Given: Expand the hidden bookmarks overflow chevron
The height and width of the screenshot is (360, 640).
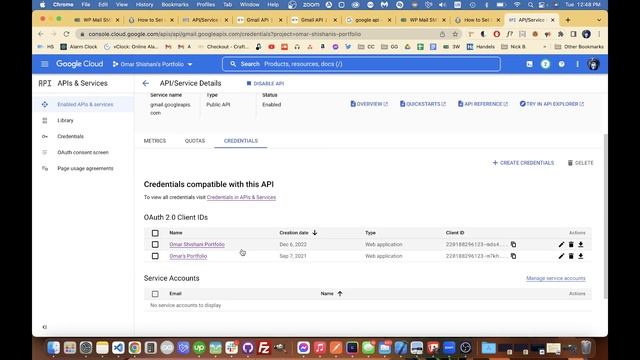Looking at the screenshot, I should (544, 47).
